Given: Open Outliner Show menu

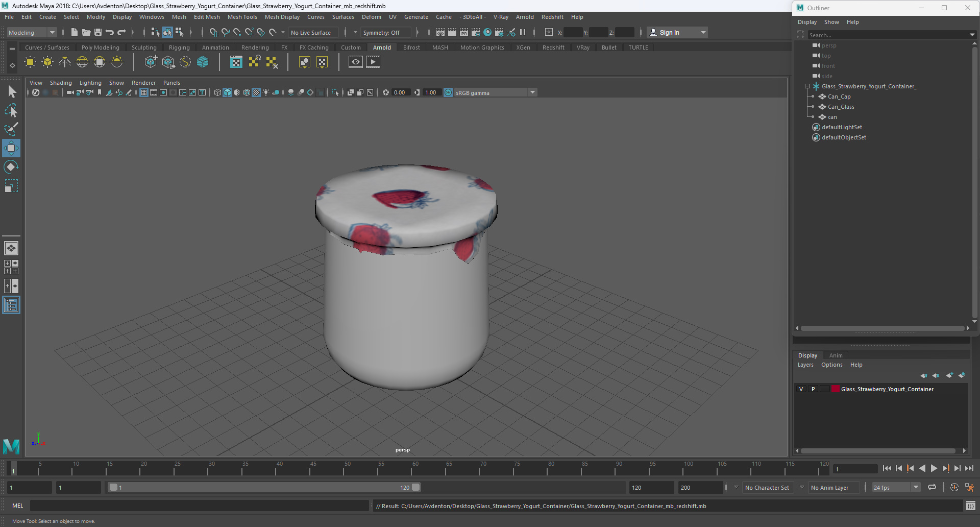Looking at the screenshot, I should pyautogui.click(x=831, y=22).
